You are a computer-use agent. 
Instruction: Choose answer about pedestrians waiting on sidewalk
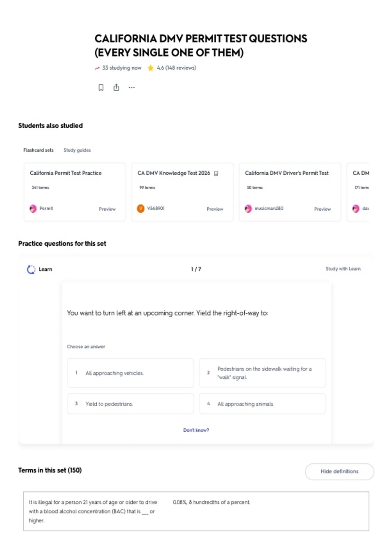click(x=263, y=373)
